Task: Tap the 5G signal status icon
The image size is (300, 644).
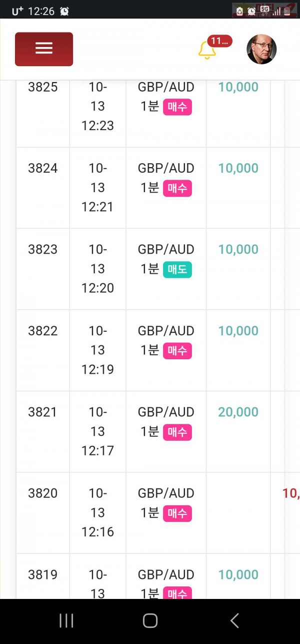Action: pos(264,10)
